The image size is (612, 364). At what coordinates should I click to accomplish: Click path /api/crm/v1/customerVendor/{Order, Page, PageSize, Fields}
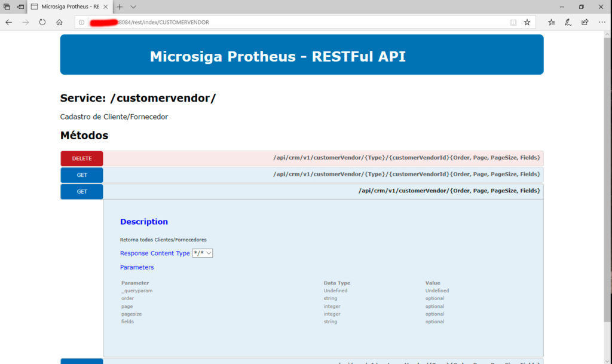tap(449, 191)
